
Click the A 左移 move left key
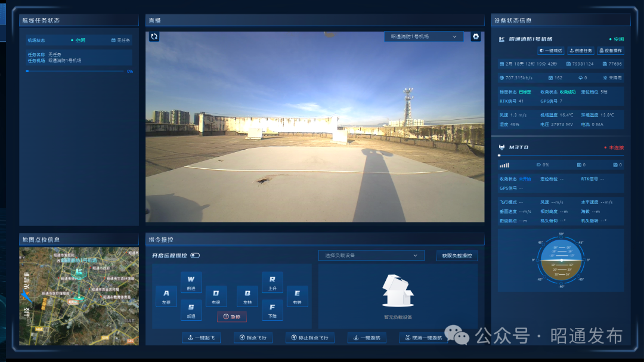point(166,296)
